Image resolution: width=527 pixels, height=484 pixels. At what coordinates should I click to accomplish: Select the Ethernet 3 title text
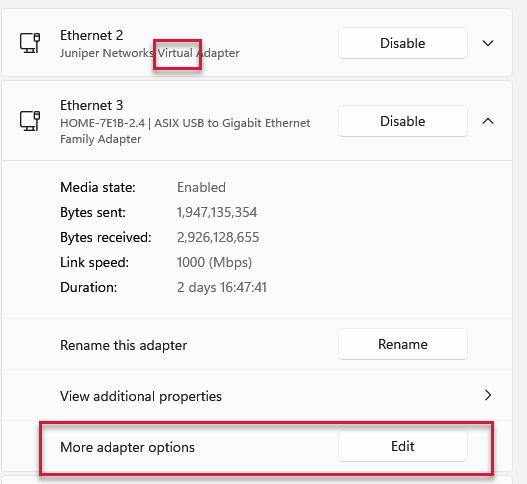click(91, 105)
